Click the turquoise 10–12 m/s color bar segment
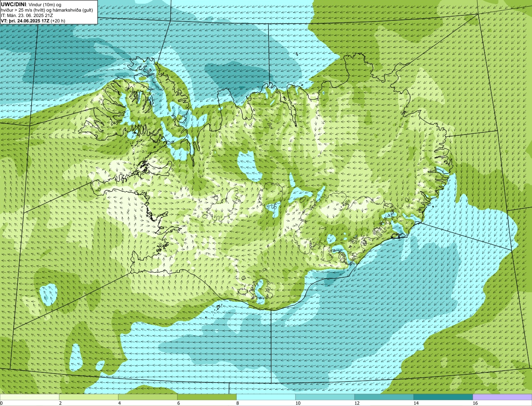This screenshot has width=532, height=406. [x=325, y=397]
